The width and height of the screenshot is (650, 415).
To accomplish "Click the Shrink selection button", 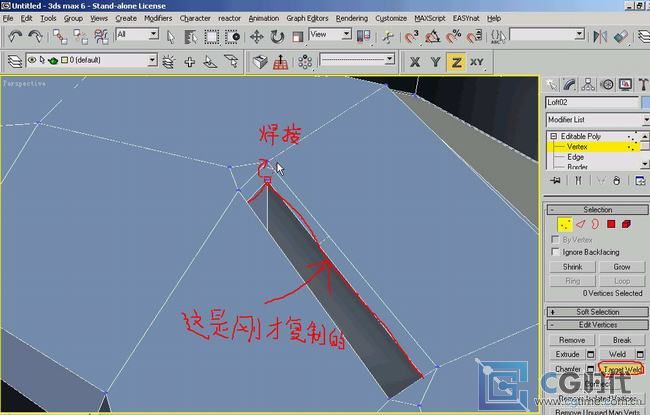I will 572,267.
